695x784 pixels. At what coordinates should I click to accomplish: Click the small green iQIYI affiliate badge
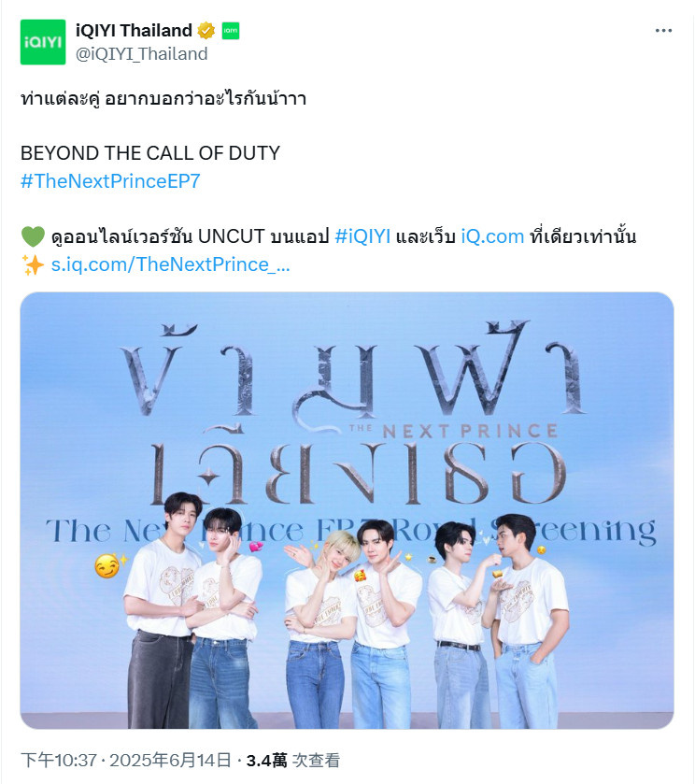click(x=230, y=31)
